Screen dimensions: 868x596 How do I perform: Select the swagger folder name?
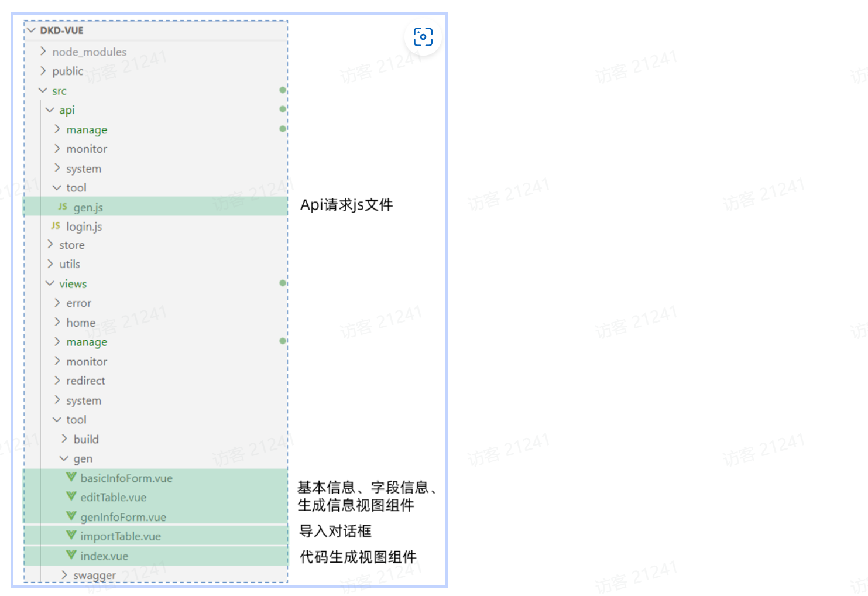(x=94, y=576)
